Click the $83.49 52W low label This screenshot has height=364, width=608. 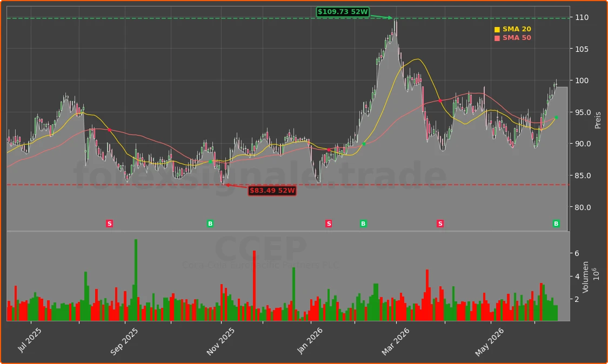click(x=272, y=190)
